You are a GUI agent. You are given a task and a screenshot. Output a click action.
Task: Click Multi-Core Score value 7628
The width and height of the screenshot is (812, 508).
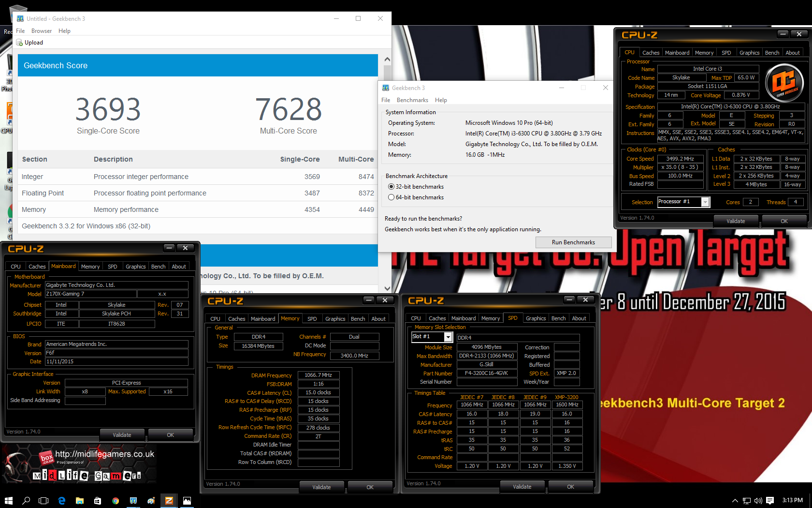(x=289, y=109)
